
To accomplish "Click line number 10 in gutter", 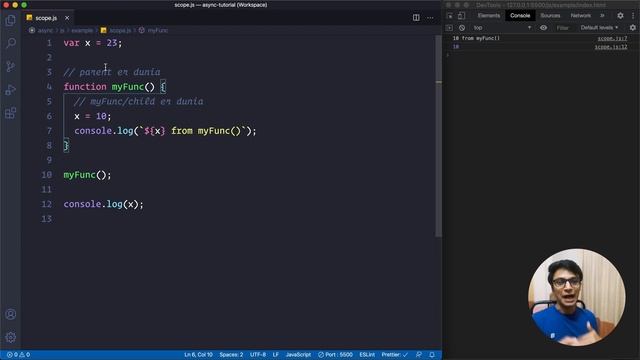I will pyautogui.click(x=47, y=175).
